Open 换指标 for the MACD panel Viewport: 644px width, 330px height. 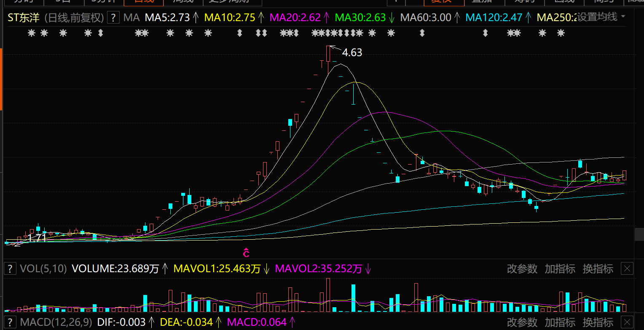598,322
